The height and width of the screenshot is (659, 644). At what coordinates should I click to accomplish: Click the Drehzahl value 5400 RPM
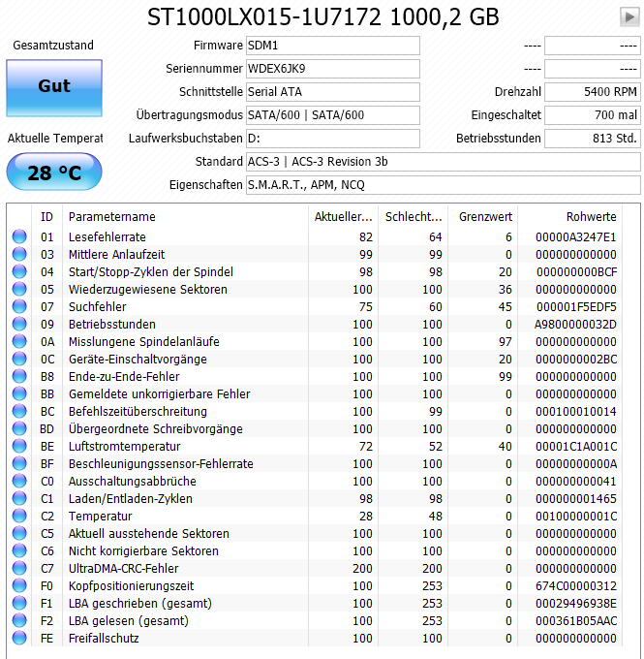593,92
